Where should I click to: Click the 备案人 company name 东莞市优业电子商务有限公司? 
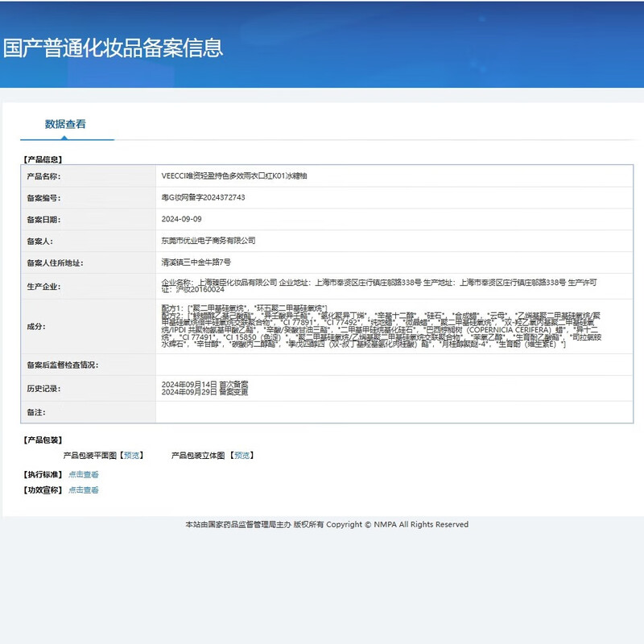[x=208, y=241]
